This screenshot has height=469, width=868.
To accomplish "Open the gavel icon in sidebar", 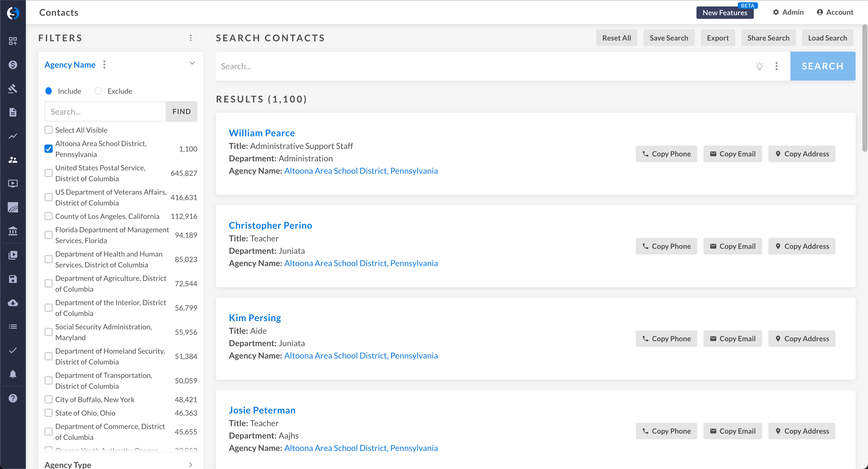I will pyautogui.click(x=13, y=89).
